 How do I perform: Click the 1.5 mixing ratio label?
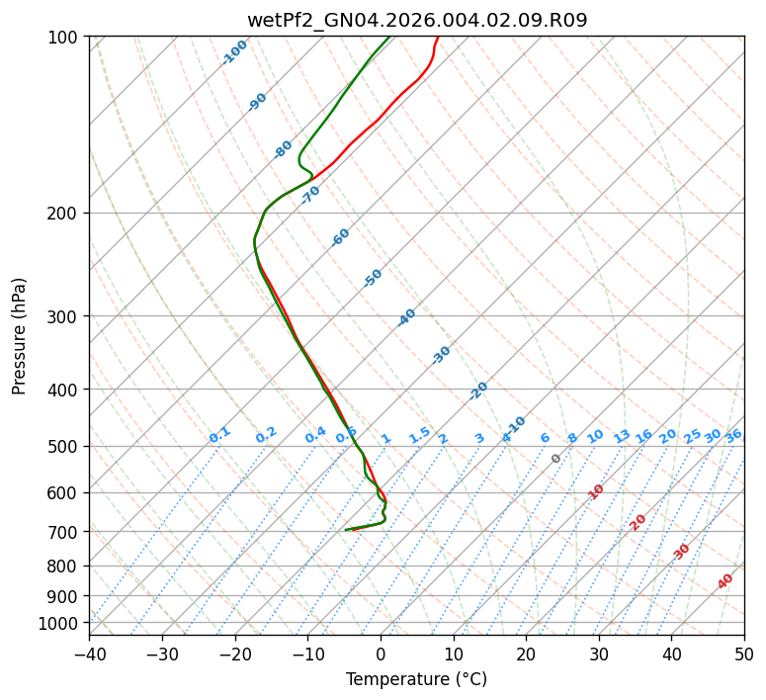tap(420, 435)
